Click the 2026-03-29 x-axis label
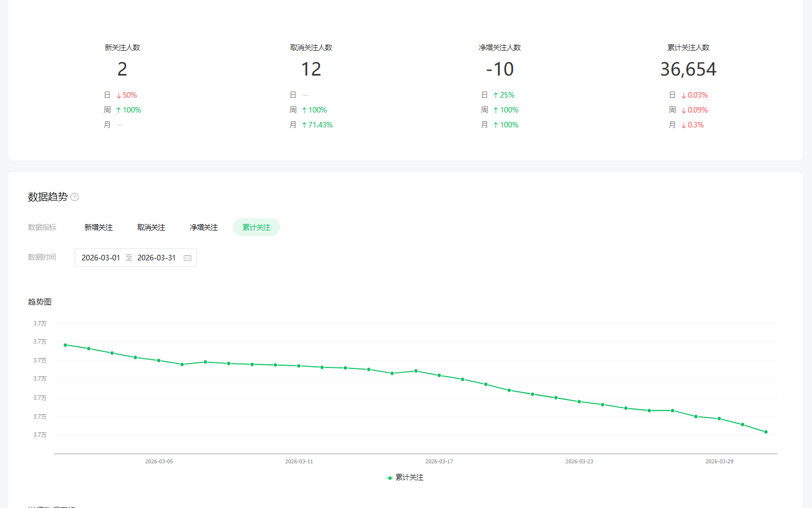 point(719,461)
